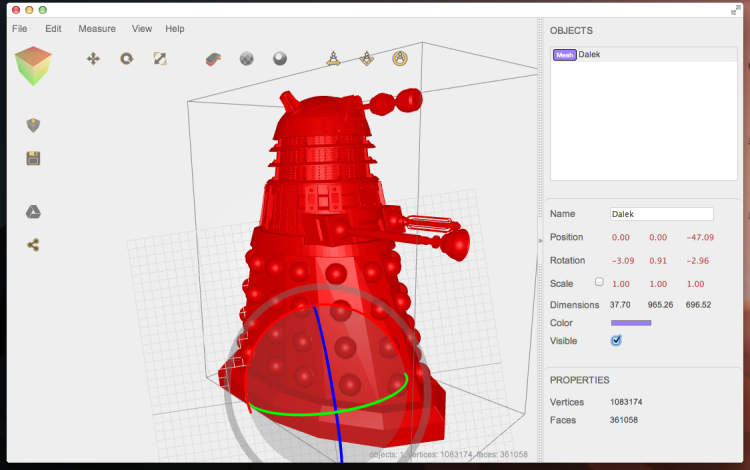
Task: Click Rotation value 0.91
Action: [x=658, y=261]
